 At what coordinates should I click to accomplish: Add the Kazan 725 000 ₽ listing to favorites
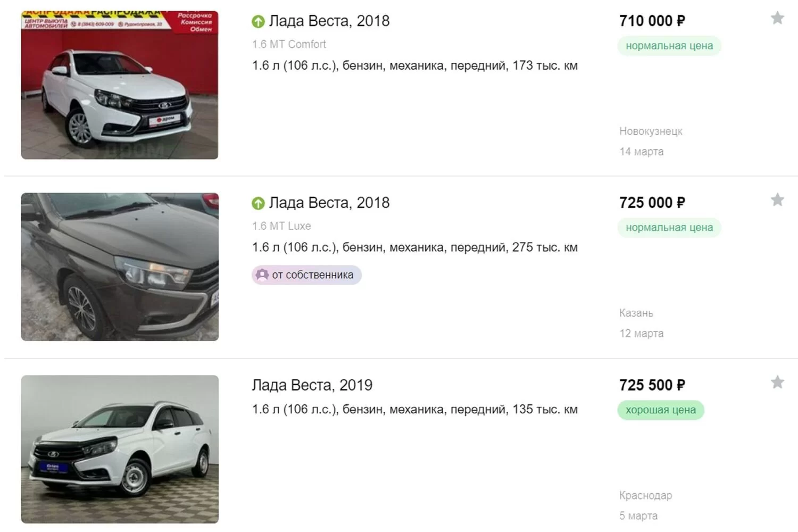[777, 200]
